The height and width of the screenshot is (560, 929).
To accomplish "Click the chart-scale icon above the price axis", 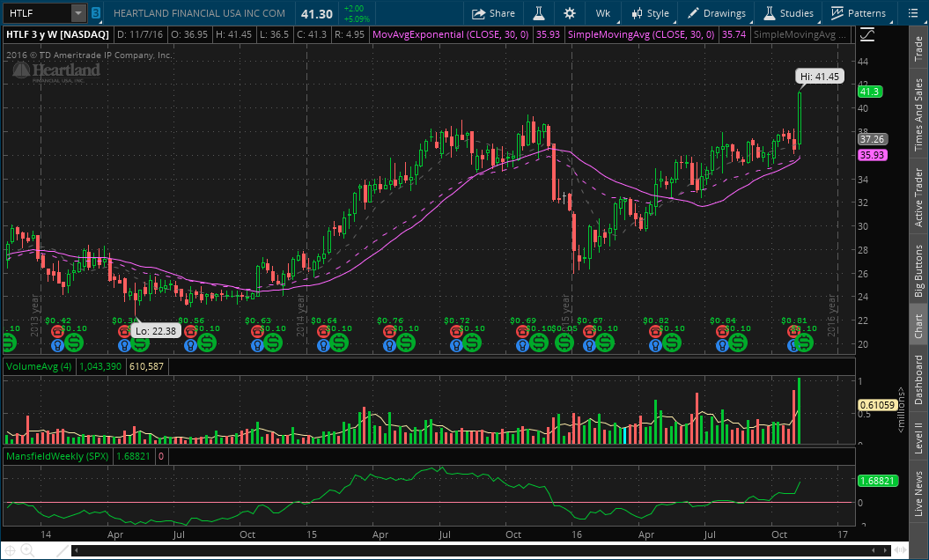I will click(x=867, y=34).
